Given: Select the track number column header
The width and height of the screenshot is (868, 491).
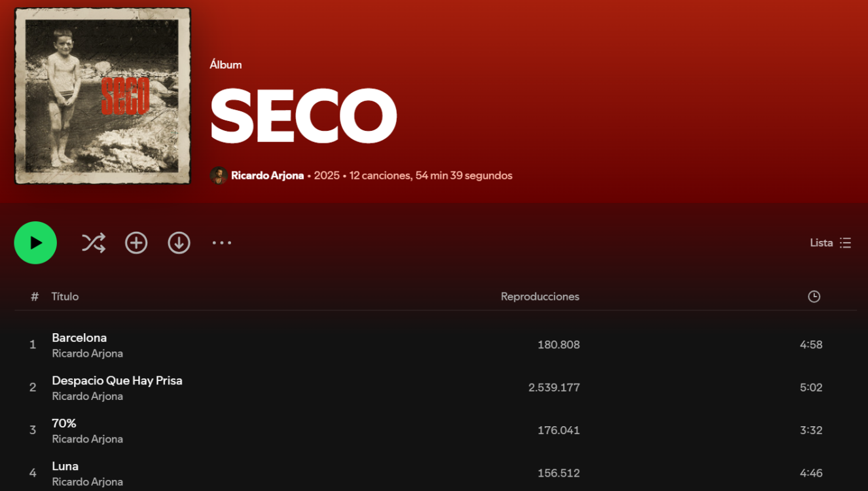Looking at the screenshot, I should [34, 296].
